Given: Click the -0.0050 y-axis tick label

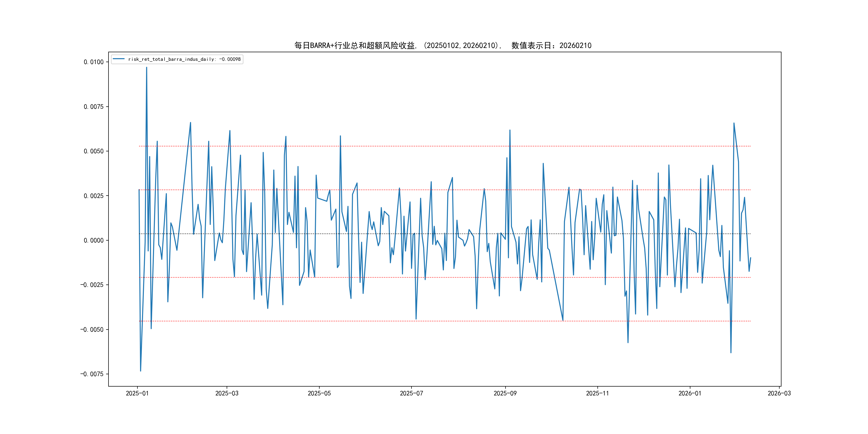Looking at the screenshot, I should [92, 330].
